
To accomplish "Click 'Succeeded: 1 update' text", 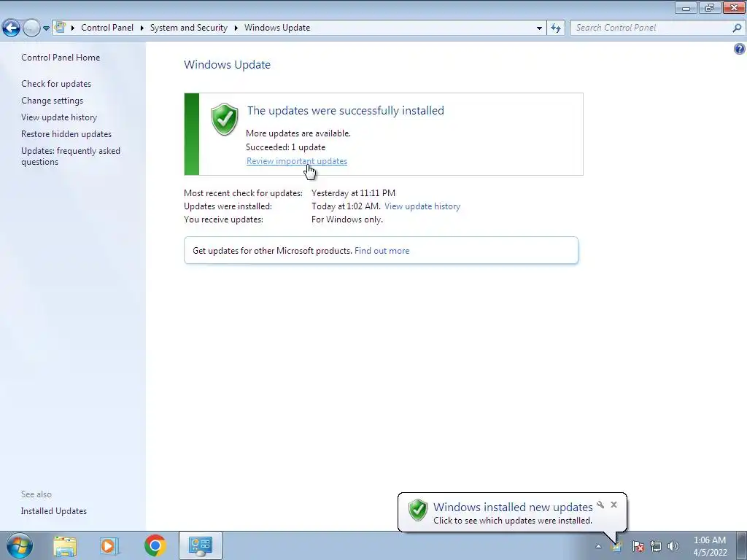I will click(x=285, y=147).
